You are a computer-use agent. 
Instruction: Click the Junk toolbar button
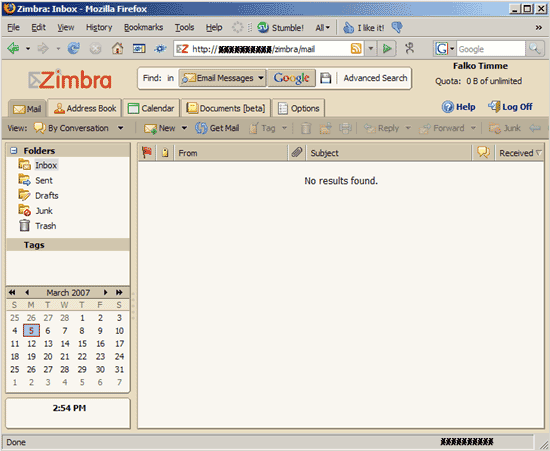pos(504,128)
